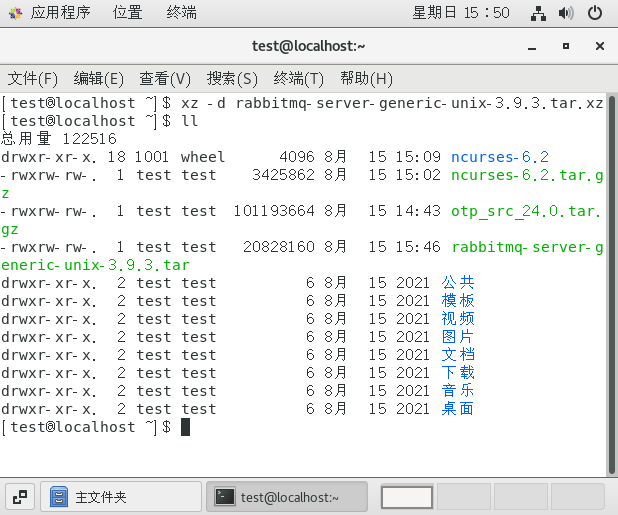This screenshot has height=515, width=618.
Task: Click the volume speaker icon
Action: pyautogui.click(x=566, y=13)
